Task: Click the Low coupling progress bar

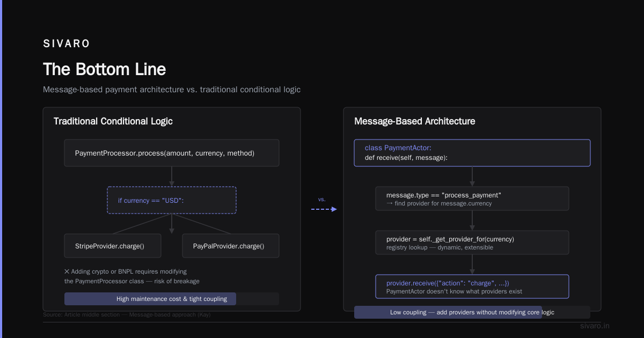Action: click(472, 312)
